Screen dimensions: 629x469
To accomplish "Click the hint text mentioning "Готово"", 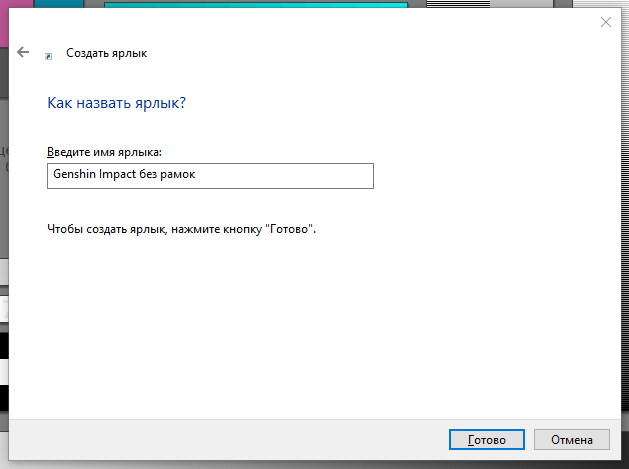I will [181, 229].
